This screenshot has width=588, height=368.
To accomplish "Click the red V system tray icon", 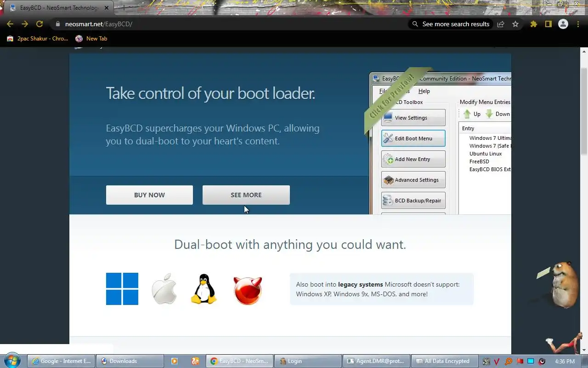I will (x=497, y=362).
